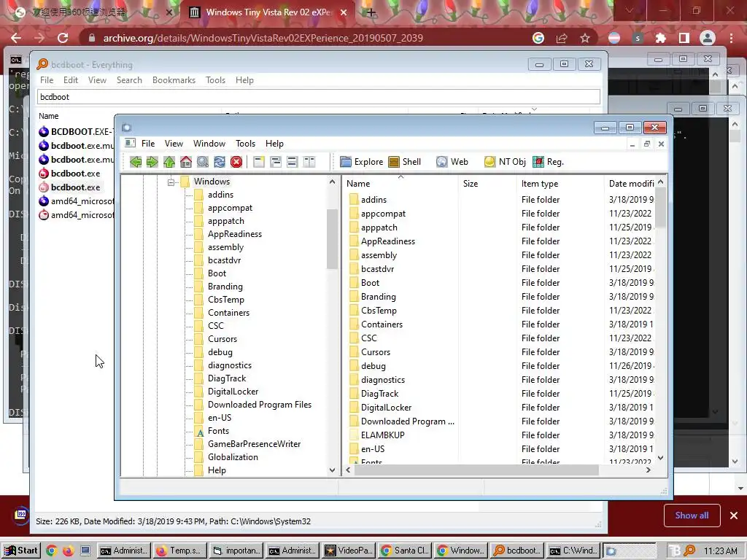Bookmark this page with star icon
The width and height of the screenshot is (747, 560).
coord(585,38)
